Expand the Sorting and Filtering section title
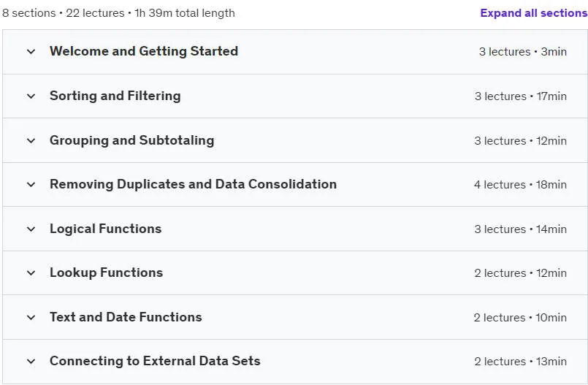 click(115, 96)
